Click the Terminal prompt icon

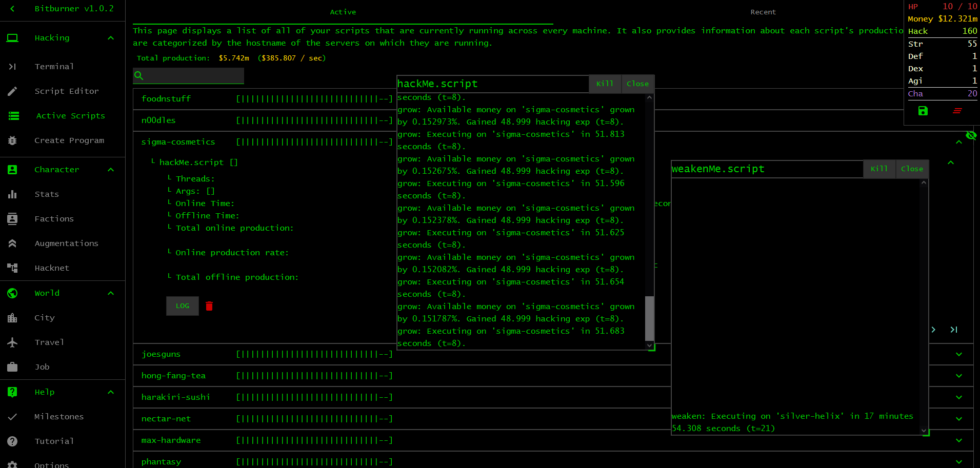point(13,67)
